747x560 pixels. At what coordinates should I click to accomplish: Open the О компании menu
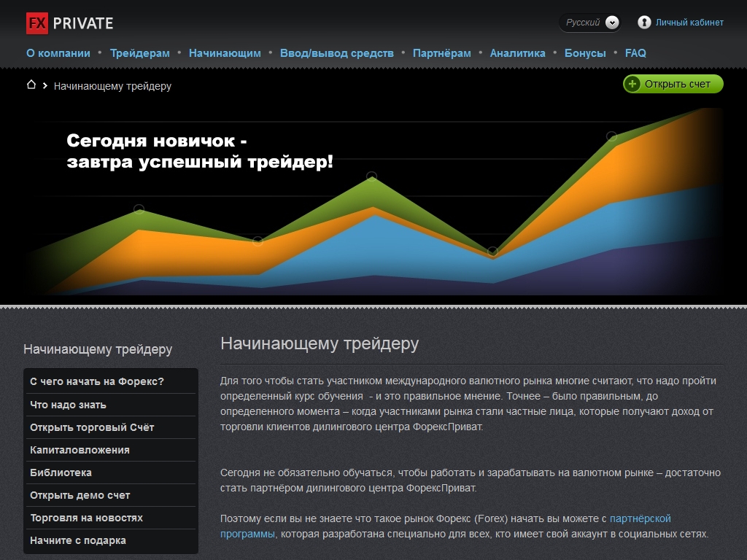[58, 53]
